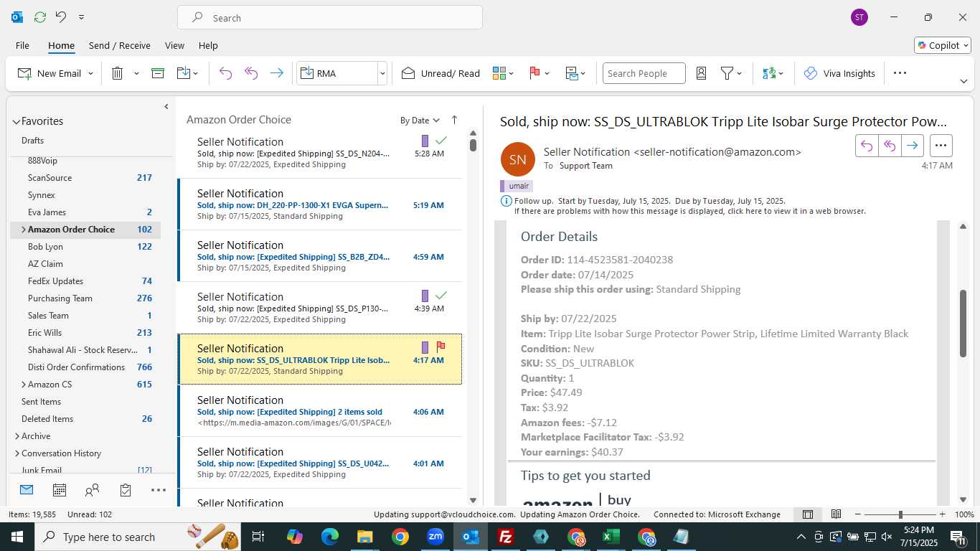Screen dimensions: 980x551
Task: Click the Viva Insights icon
Action: tap(811, 73)
